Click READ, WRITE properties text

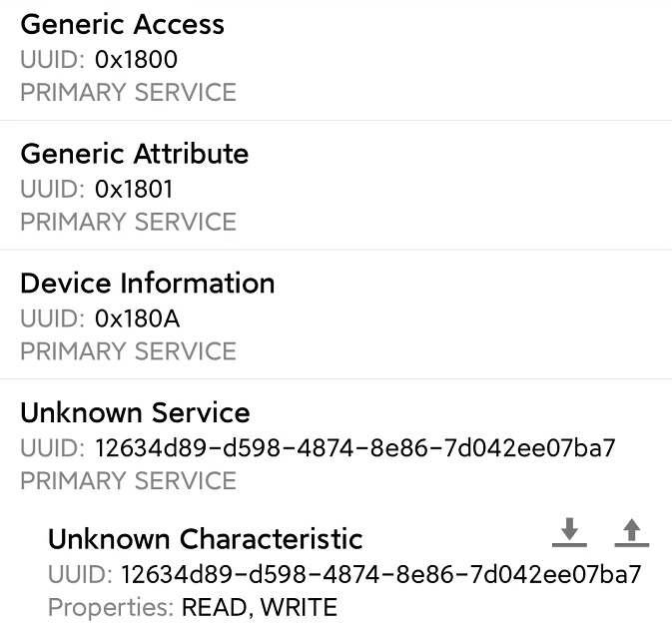(x=260, y=607)
